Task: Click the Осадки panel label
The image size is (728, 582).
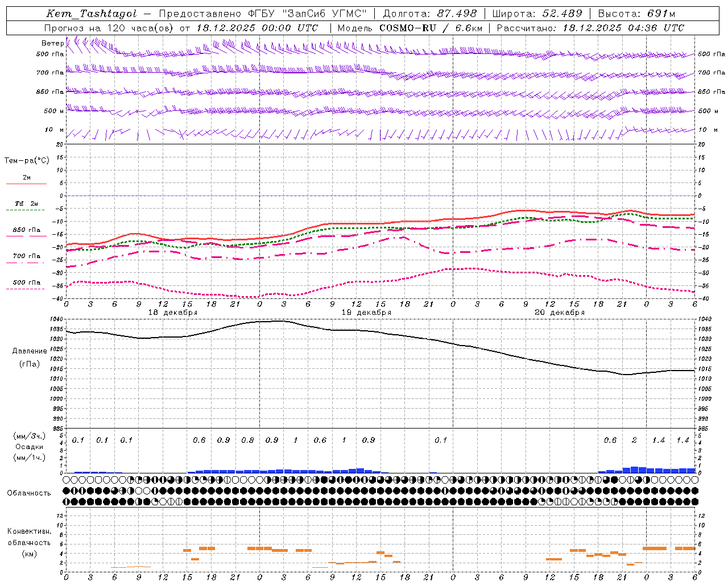Action: 30,447
